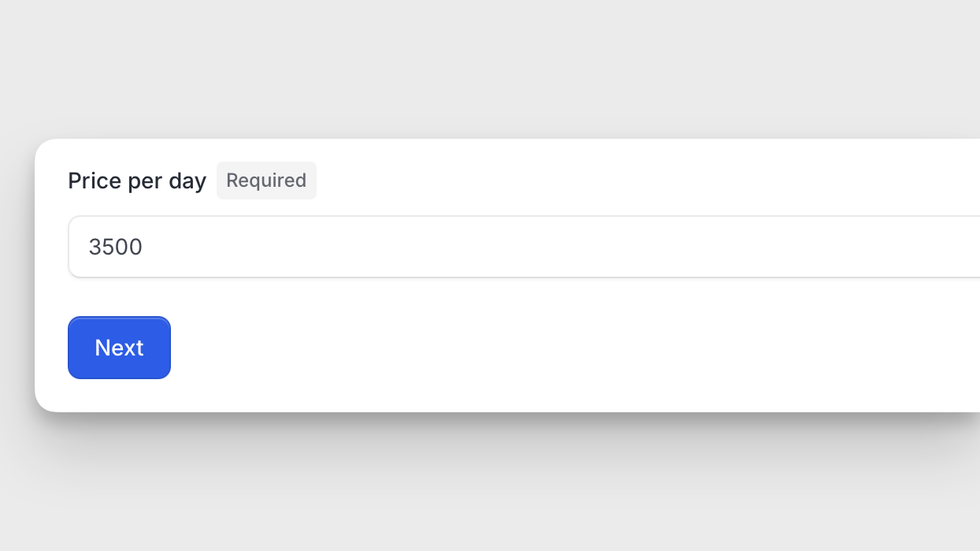Proceed by pressing the blue Next button
The width and height of the screenshot is (980, 551).
click(x=119, y=348)
